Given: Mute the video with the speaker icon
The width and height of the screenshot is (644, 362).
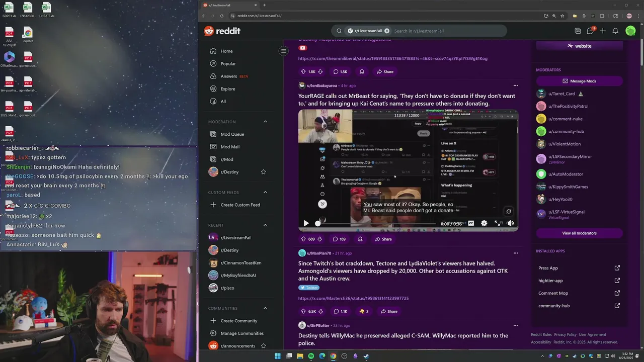Looking at the screenshot, I should tap(510, 223).
